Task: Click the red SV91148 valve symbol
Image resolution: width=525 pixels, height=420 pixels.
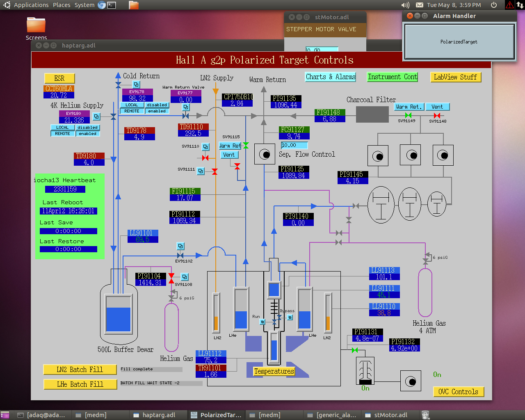Action: click(x=437, y=116)
